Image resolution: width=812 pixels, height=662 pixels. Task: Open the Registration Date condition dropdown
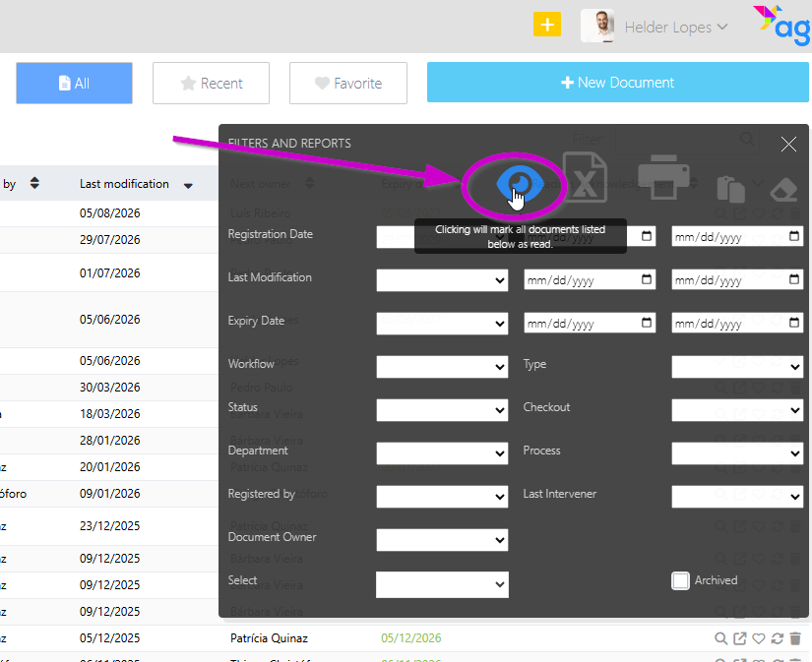click(x=442, y=237)
